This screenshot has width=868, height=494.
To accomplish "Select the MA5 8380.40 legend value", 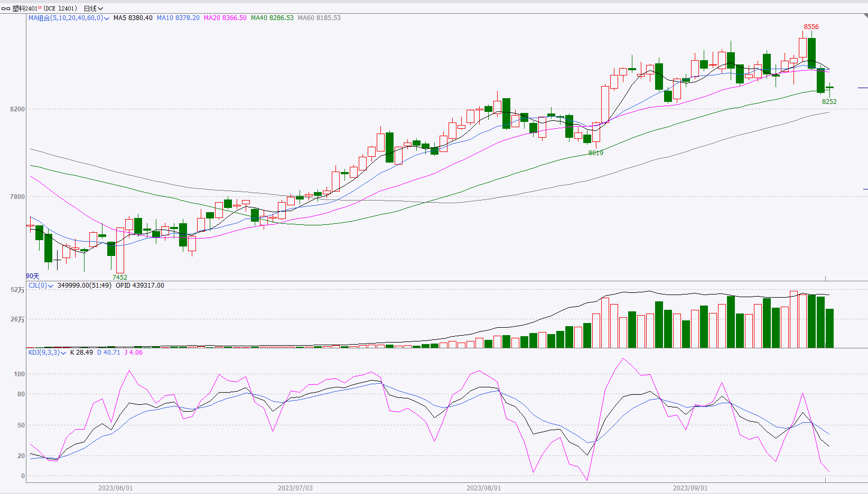I will pyautogui.click(x=133, y=18).
